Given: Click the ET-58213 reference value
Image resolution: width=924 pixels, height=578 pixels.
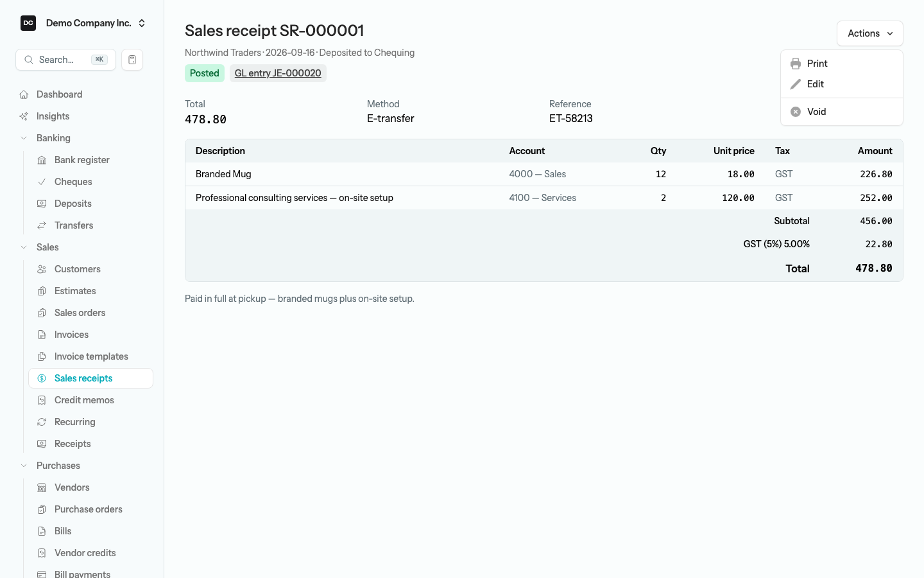Looking at the screenshot, I should pos(571,118).
